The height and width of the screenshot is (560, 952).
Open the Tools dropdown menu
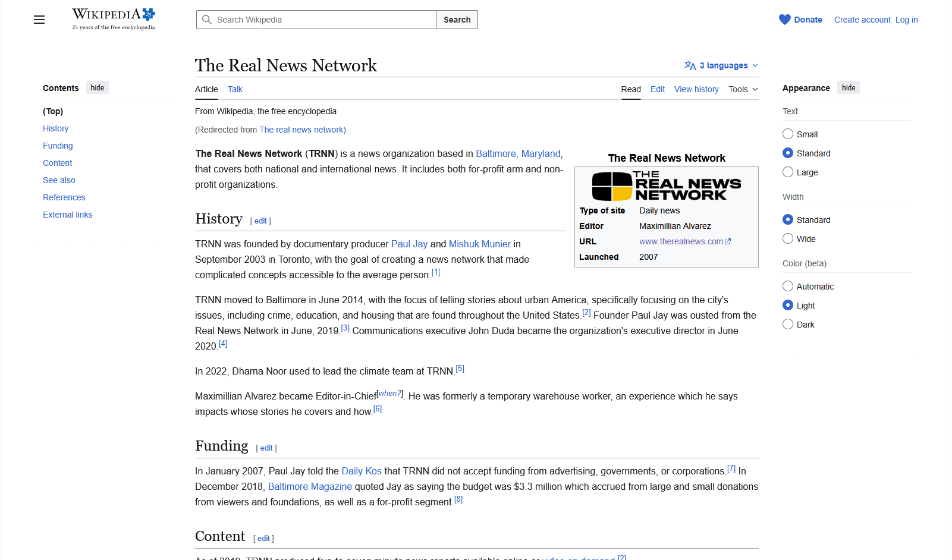743,89
